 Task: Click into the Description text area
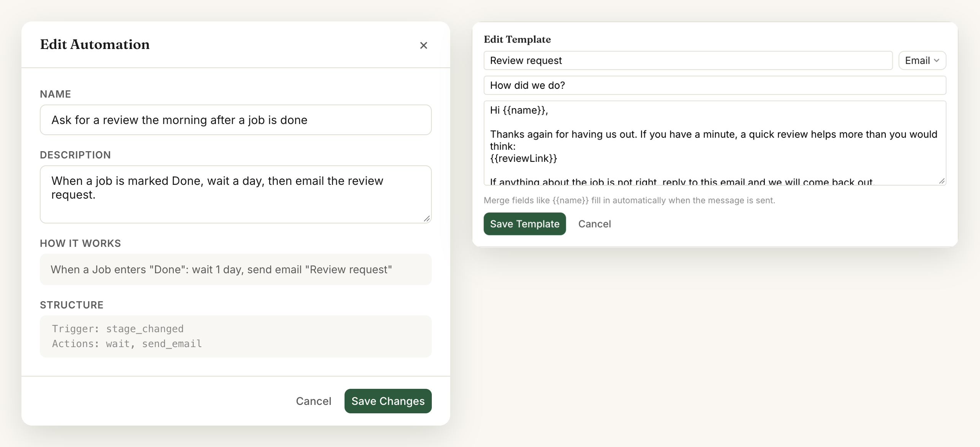(x=236, y=194)
